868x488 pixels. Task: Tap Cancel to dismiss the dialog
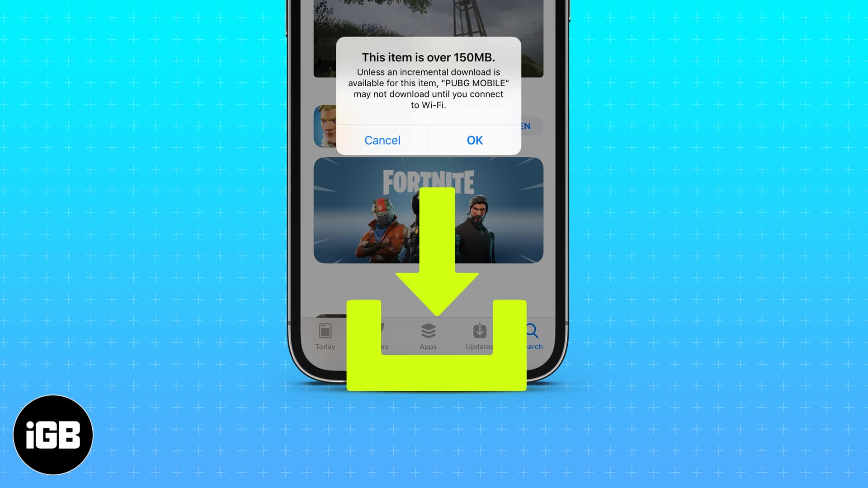pyautogui.click(x=382, y=140)
